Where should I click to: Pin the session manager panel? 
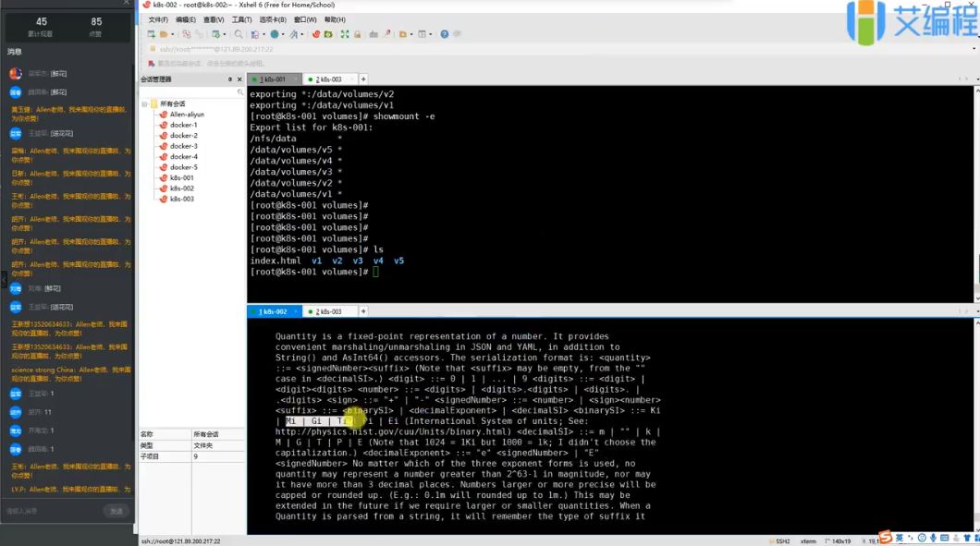(230, 79)
